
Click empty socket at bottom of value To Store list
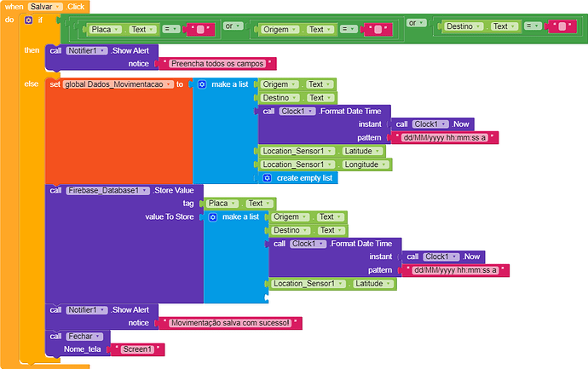pos(267,297)
